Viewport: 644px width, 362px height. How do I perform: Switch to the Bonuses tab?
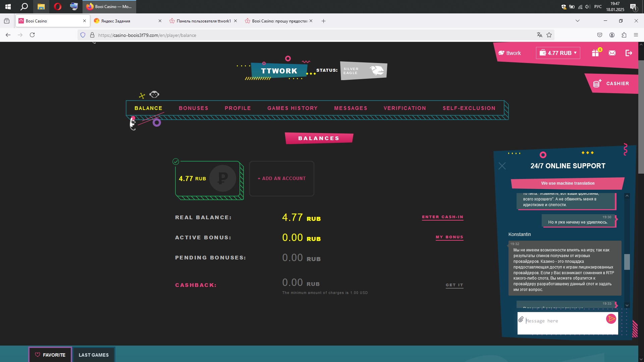(194, 108)
